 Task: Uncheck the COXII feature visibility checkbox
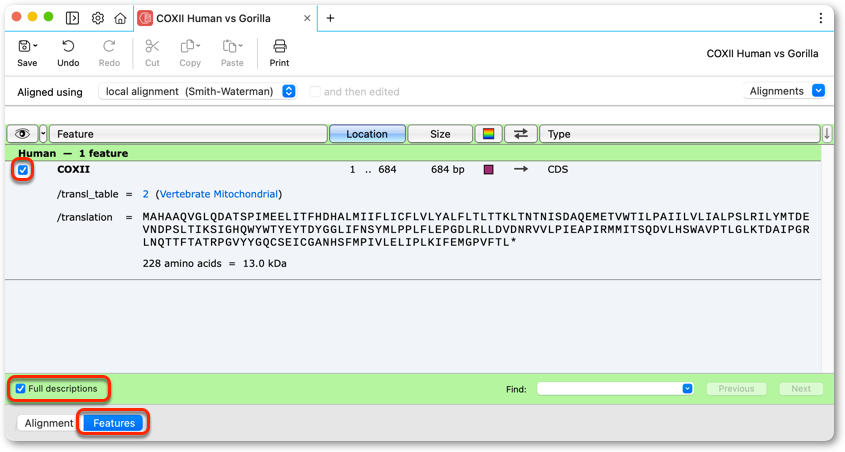tap(23, 170)
